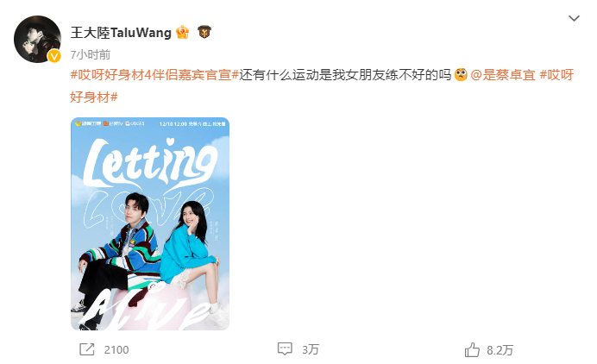Click the repost share icon
Viewport: 597px width, 364px height.
pyautogui.click(x=87, y=349)
